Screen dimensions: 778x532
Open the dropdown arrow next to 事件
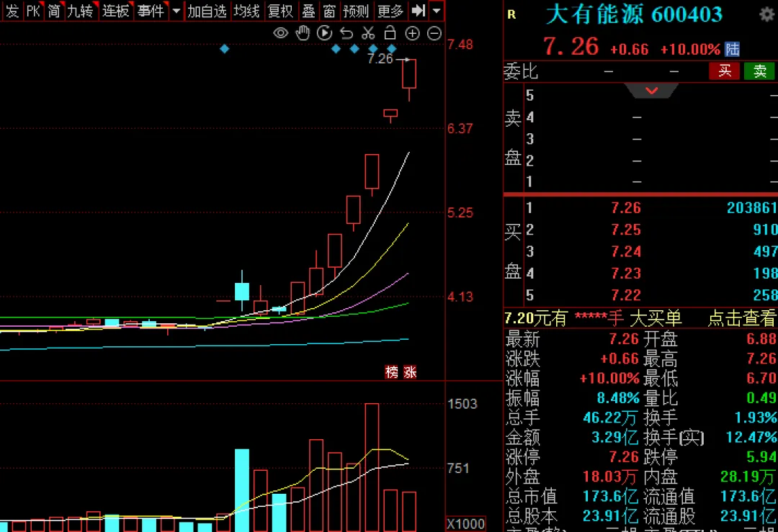tap(175, 11)
